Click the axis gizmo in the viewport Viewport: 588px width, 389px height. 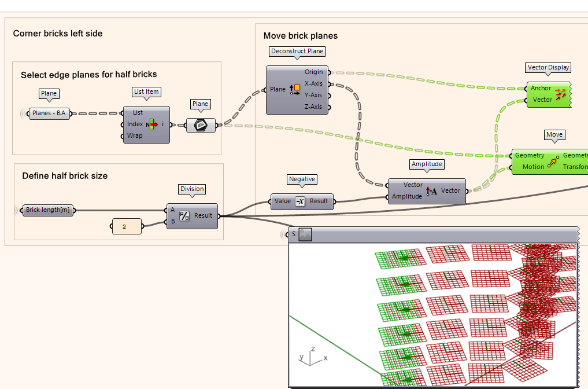tap(310, 356)
